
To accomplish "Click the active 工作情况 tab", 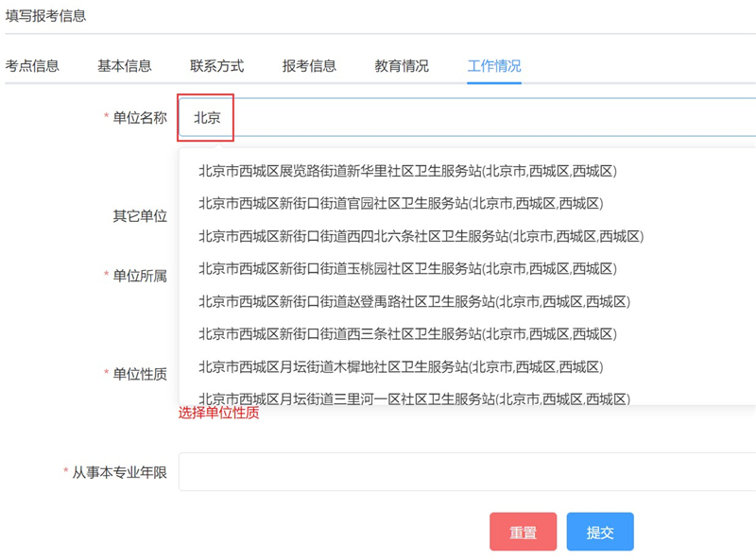I will [493, 66].
